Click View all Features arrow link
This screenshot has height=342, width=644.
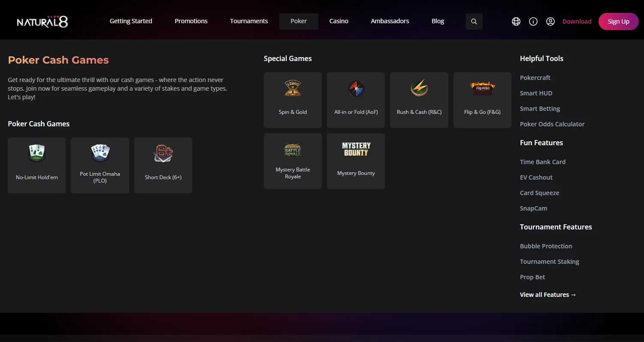tap(548, 295)
